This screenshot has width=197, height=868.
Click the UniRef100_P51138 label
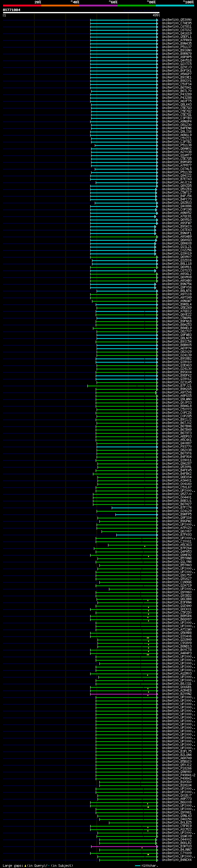pyautogui.click(x=176, y=145)
